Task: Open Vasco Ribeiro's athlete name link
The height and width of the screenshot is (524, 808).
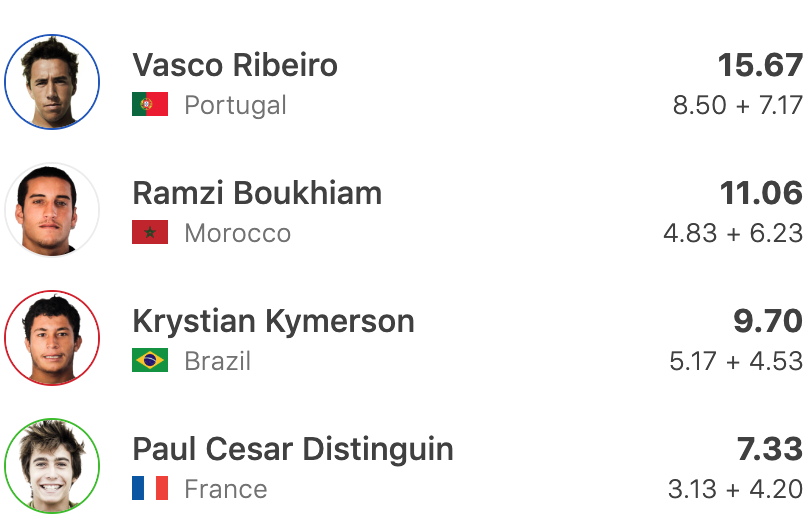Action: [x=235, y=65]
